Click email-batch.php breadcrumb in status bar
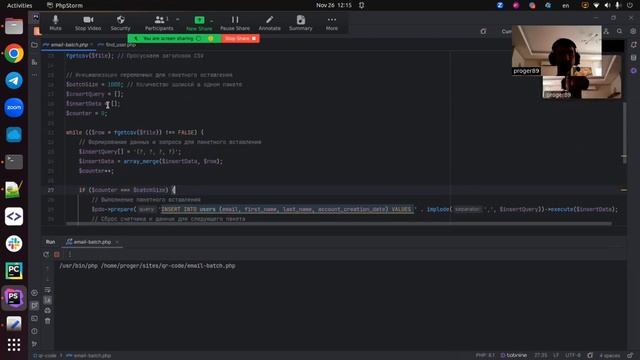 pyautogui.click(x=89, y=356)
